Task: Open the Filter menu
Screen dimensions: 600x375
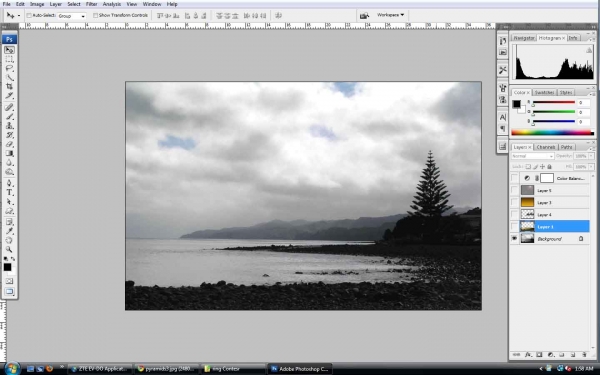Action: pos(91,4)
